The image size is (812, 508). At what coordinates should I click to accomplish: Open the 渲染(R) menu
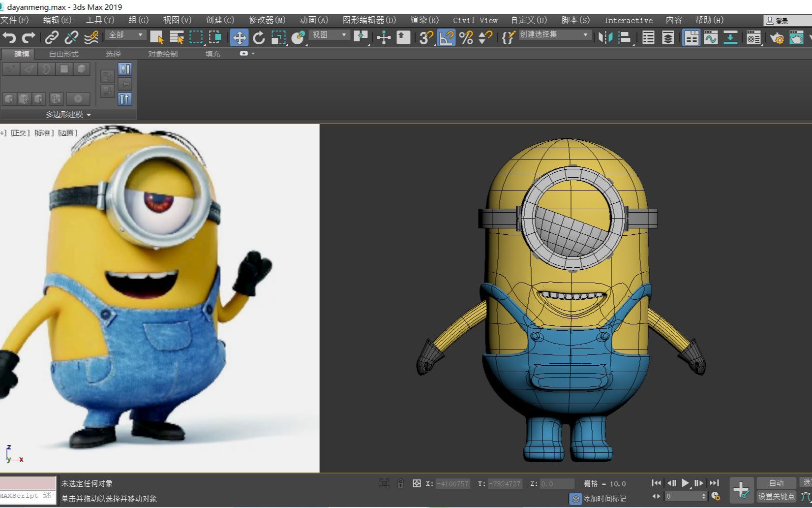(x=424, y=20)
